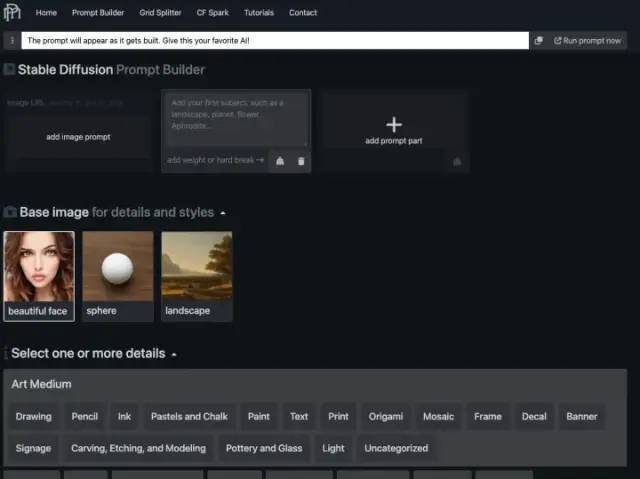Select the Text art medium

click(299, 417)
